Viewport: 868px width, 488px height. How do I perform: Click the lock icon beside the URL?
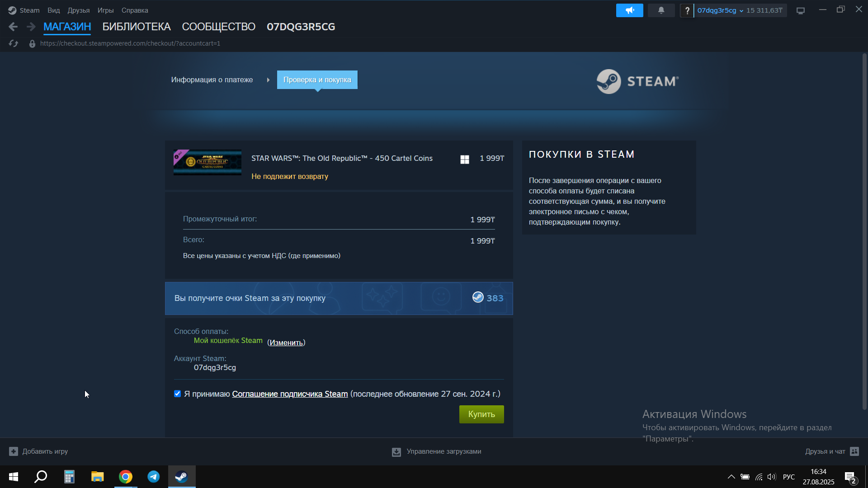tap(32, 43)
